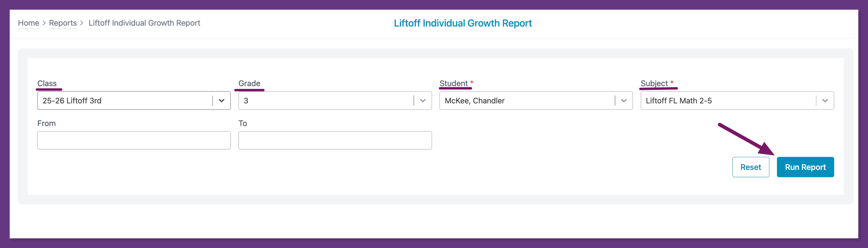Click the From date input field
Viewport: 868px width, 248px height.
(134, 140)
